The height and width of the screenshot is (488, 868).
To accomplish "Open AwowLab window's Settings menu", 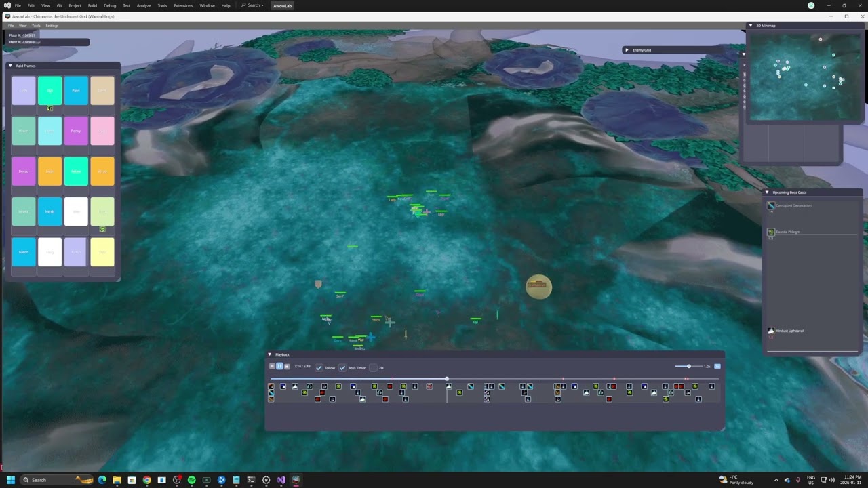I will coord(52,26).
